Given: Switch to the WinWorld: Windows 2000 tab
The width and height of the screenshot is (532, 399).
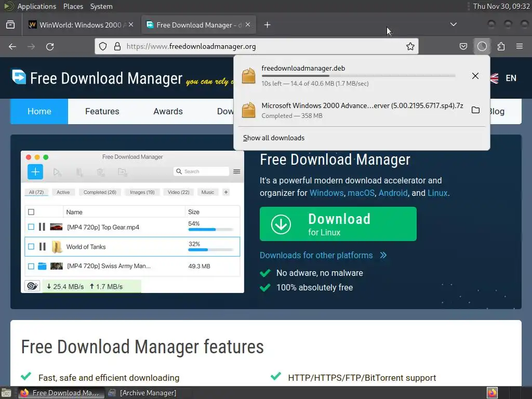Looking at the screenshot, I should [x=81, y=25].
